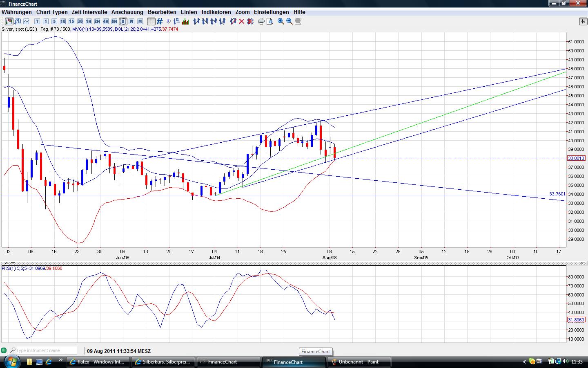The height and width of the screenshot is (368, 588).
Task: Click the volume icon in system tray
Action: click(566, 361)
